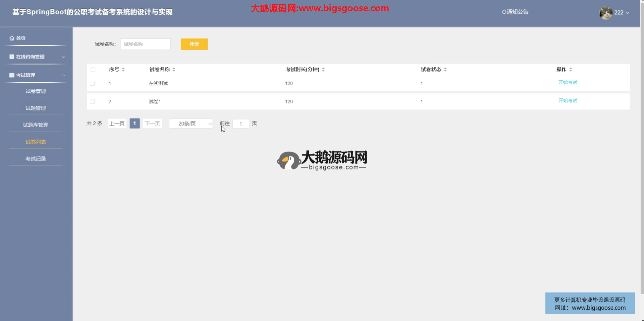Go to 考试记录 sidebar item
The height and width of the screenshot is (321, 644).
coord(36,158)
